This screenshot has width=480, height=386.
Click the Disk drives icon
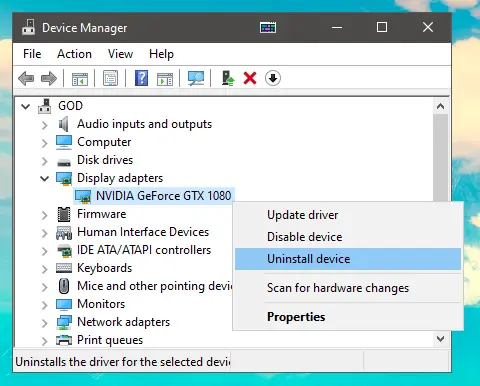coord(64,162)
